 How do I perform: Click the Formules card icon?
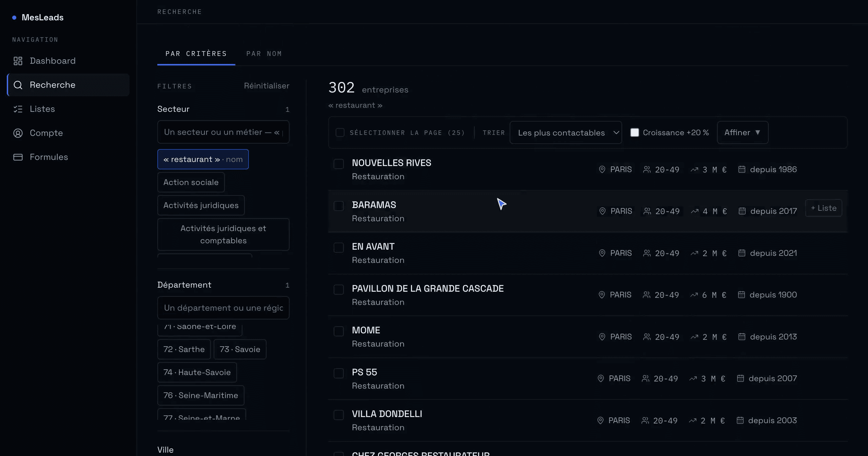click(x=18, y=157)
